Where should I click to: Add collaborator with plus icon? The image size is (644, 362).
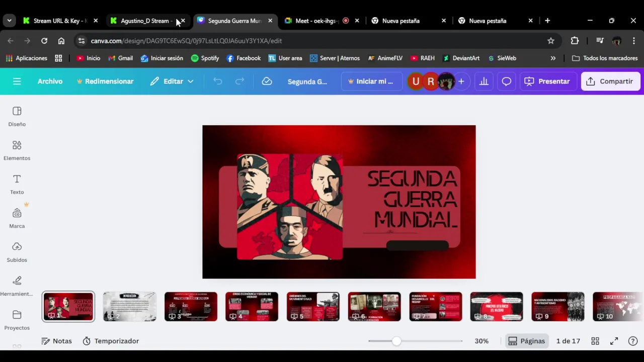point(461,81)
